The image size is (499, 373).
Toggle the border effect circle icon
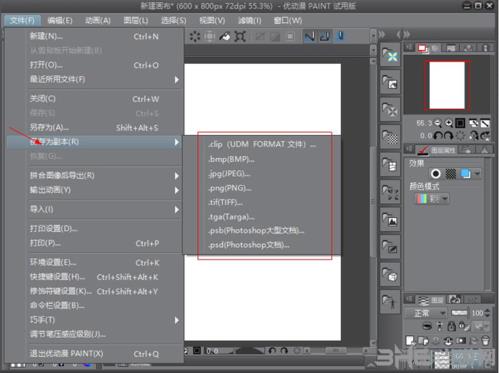436,174
